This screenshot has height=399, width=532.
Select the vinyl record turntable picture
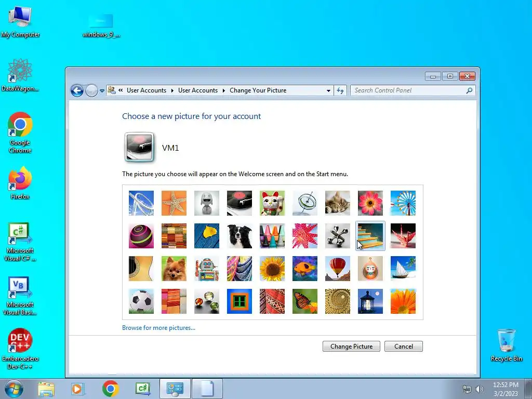click(x=240, y=203)
